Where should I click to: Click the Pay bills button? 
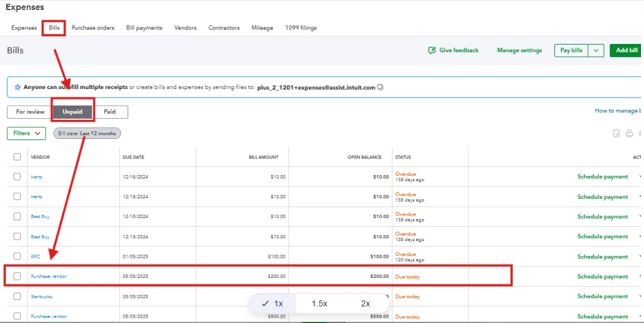point(572,50)
